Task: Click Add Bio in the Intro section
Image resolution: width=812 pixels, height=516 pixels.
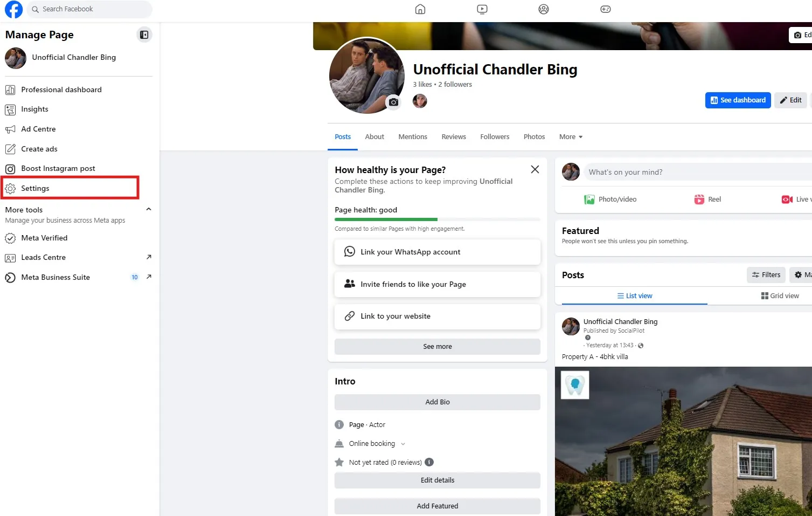Action: [437, 402]
